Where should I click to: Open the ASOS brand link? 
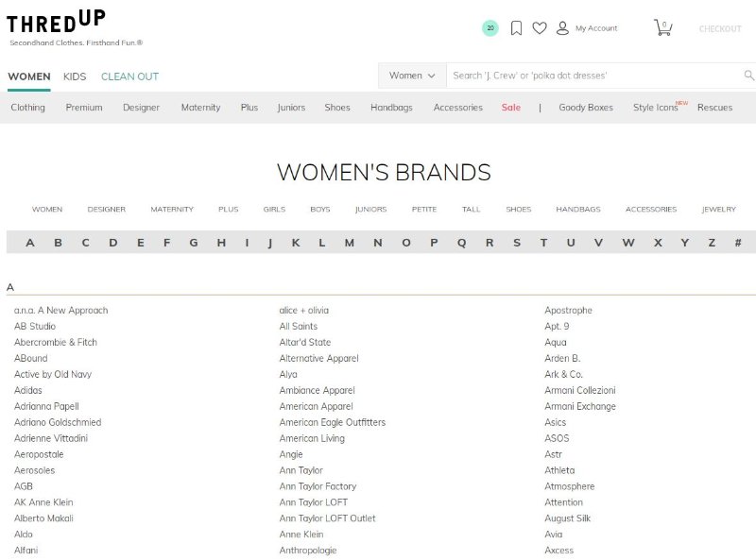[557, 438]
